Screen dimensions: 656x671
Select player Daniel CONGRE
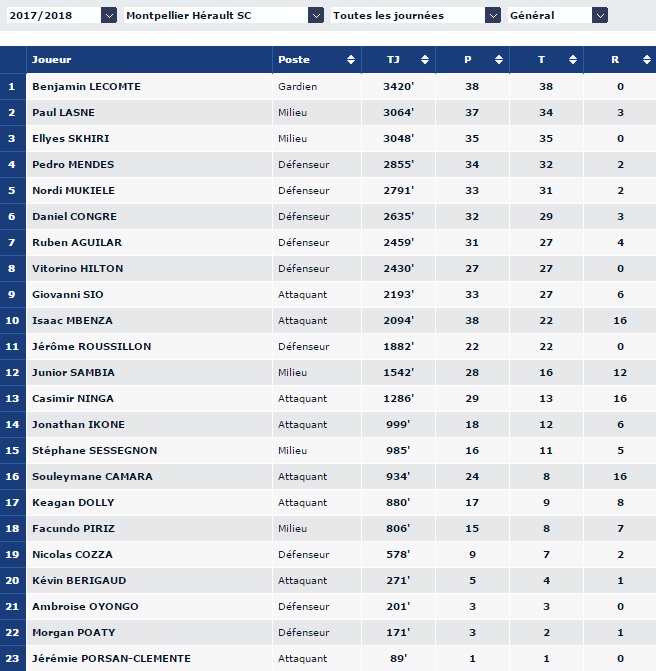[x=74, y=217]
